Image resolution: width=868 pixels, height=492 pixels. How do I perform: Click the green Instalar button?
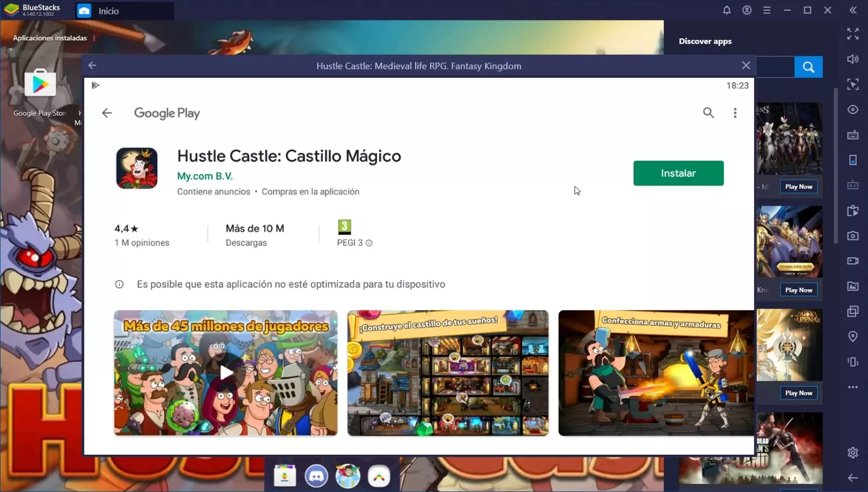click(678, 173)
